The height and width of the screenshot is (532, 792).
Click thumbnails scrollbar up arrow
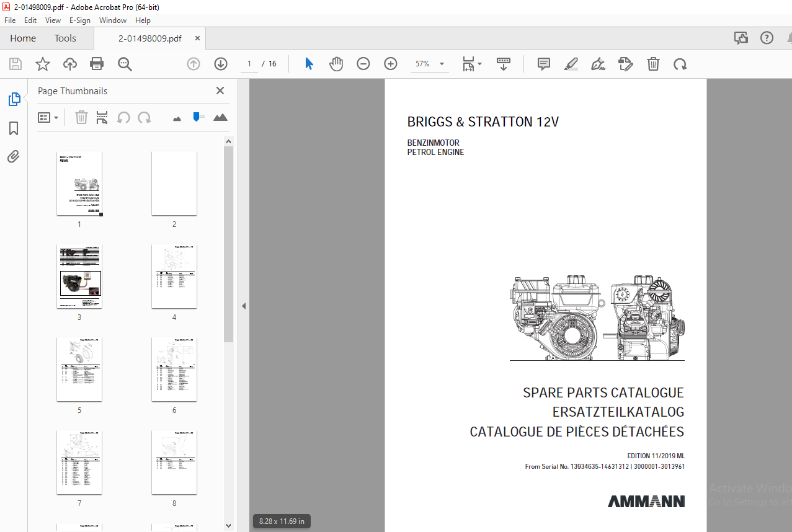tap(228, 141)
